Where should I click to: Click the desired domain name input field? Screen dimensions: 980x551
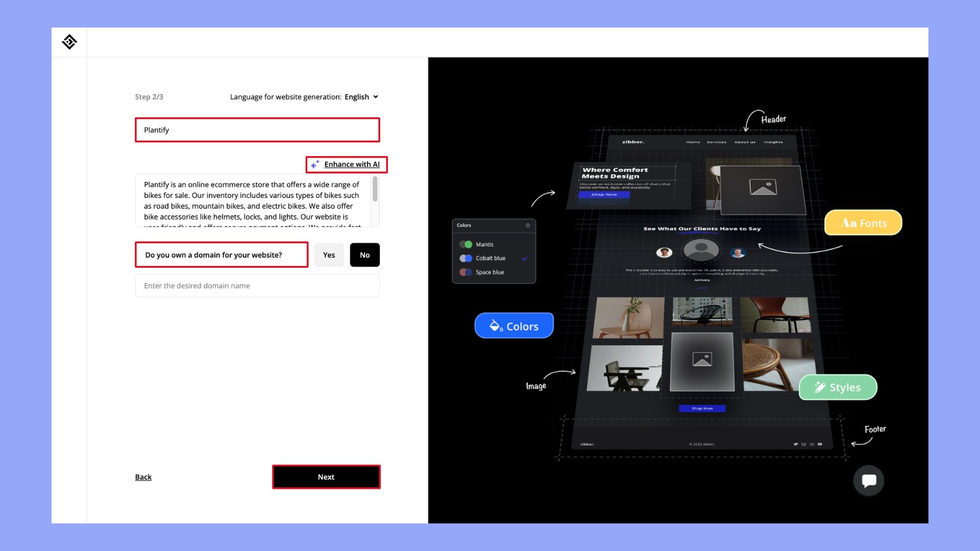click(258, 285)
